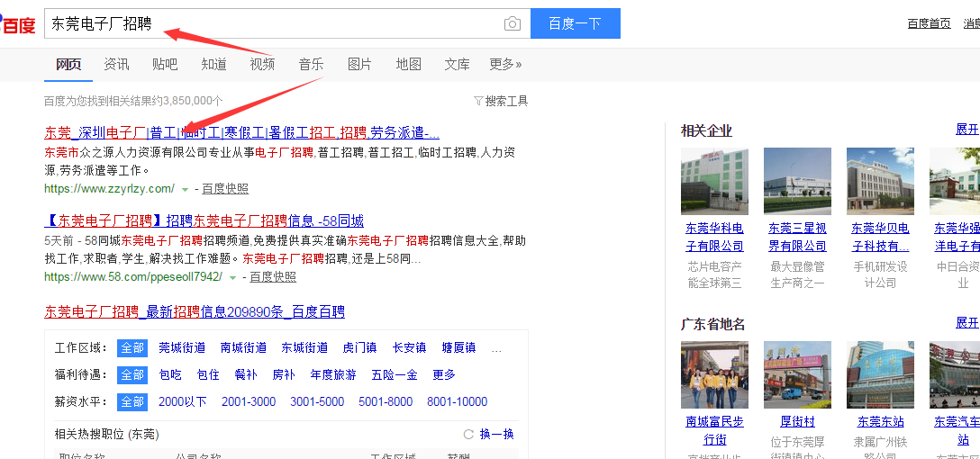Click the 厚街村 place image
980x459 pixels.
(x=797, y=374)
